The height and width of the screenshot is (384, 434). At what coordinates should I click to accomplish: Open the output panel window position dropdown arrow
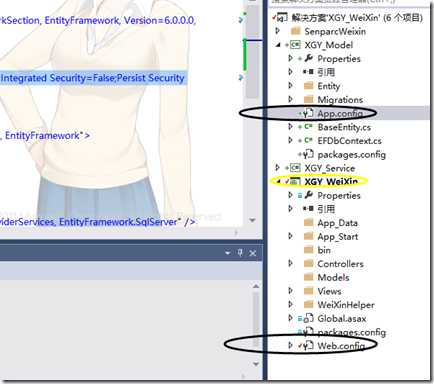tap(228, 253)
